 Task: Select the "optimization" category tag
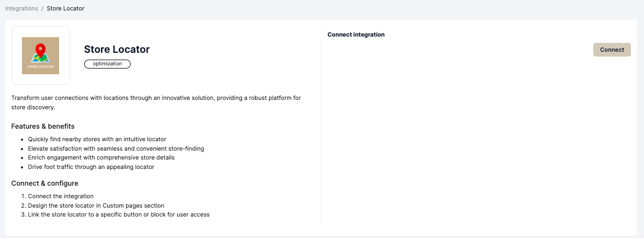[107, 64]
